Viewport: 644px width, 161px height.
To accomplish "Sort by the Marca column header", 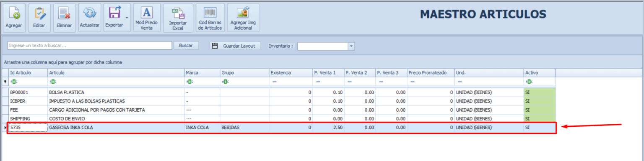I will [x=202, y=73].
